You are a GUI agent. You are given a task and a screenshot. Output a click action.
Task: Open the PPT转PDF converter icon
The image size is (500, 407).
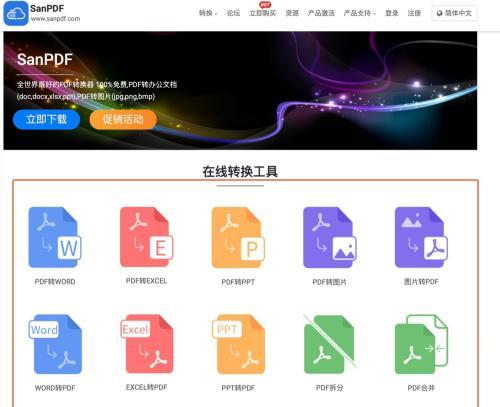tap(238, 344)
